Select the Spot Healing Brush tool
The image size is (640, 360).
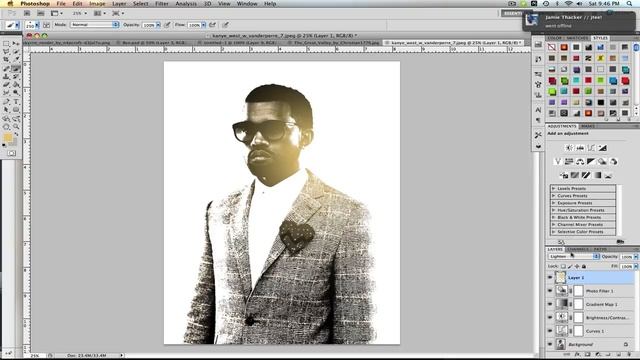(6, 69)
